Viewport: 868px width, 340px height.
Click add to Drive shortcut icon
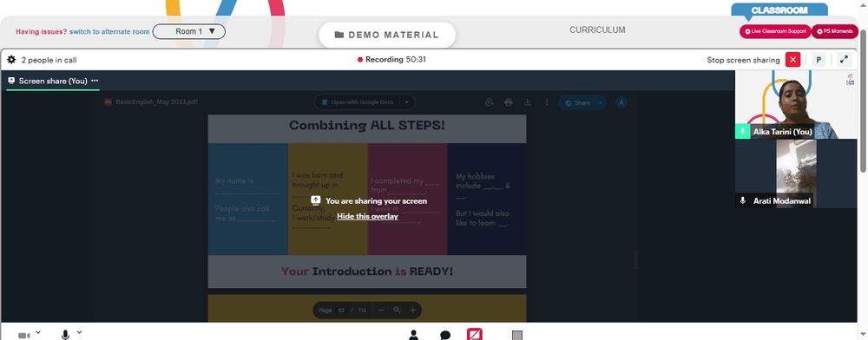pyautogui.click(x=489, y=102)
